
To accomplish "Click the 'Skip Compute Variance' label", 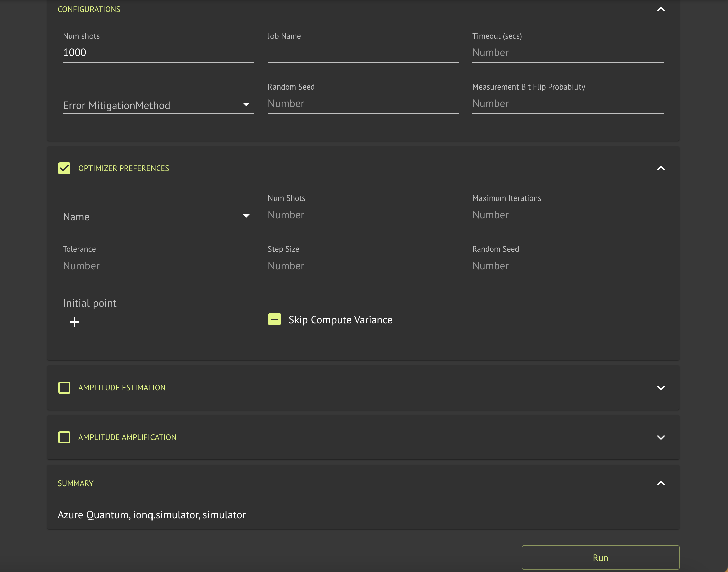I will tap(340, 320).
